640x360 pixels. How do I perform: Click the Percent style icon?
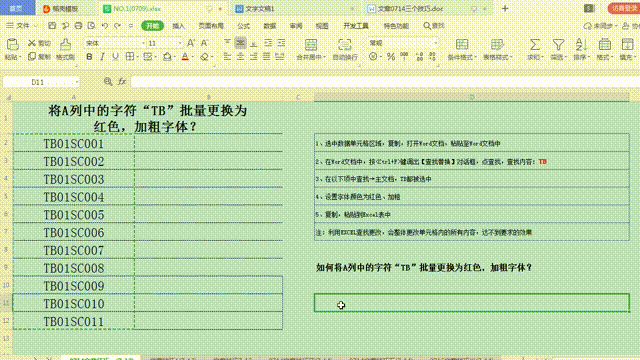pos(391,57)
